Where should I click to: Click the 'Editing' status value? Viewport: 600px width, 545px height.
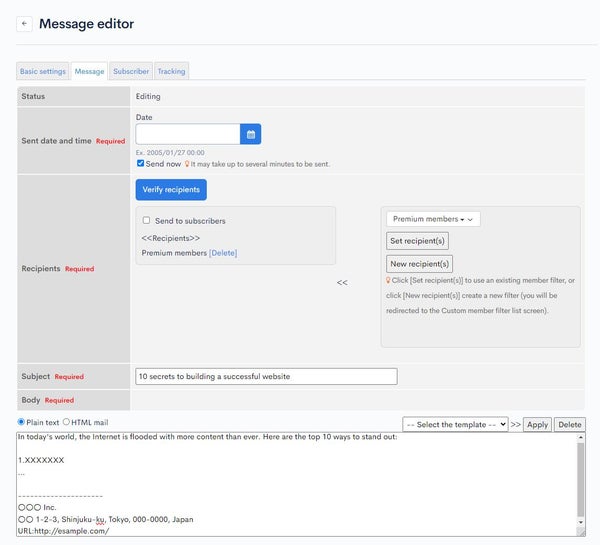148,96
